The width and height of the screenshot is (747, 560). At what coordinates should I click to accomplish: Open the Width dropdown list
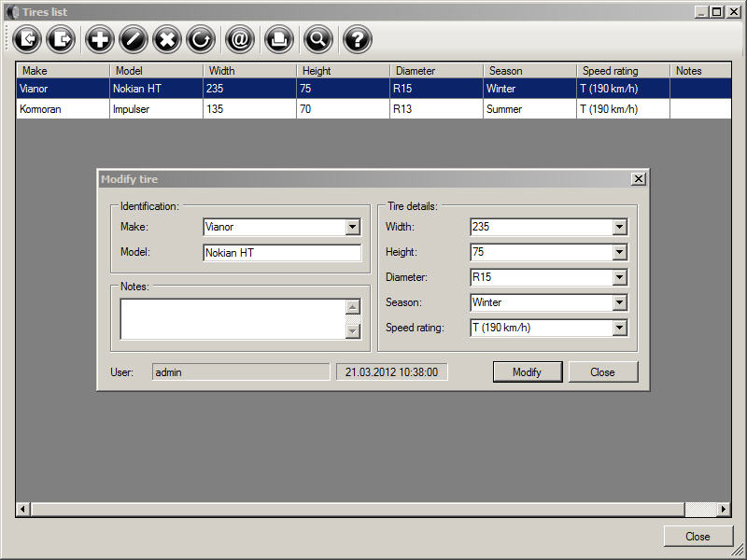(x=619, y=227)
